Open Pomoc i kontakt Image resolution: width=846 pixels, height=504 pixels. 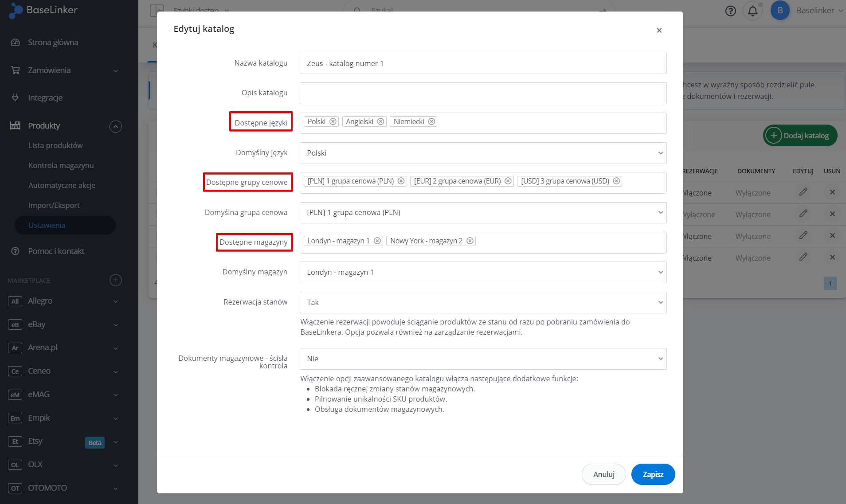(56, 251)
